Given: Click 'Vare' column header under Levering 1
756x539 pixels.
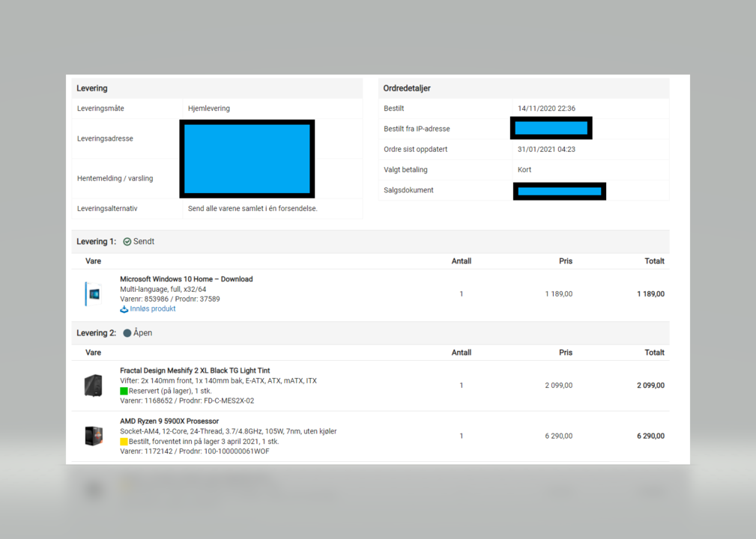Looking at the screenshot, I should 93,261.
